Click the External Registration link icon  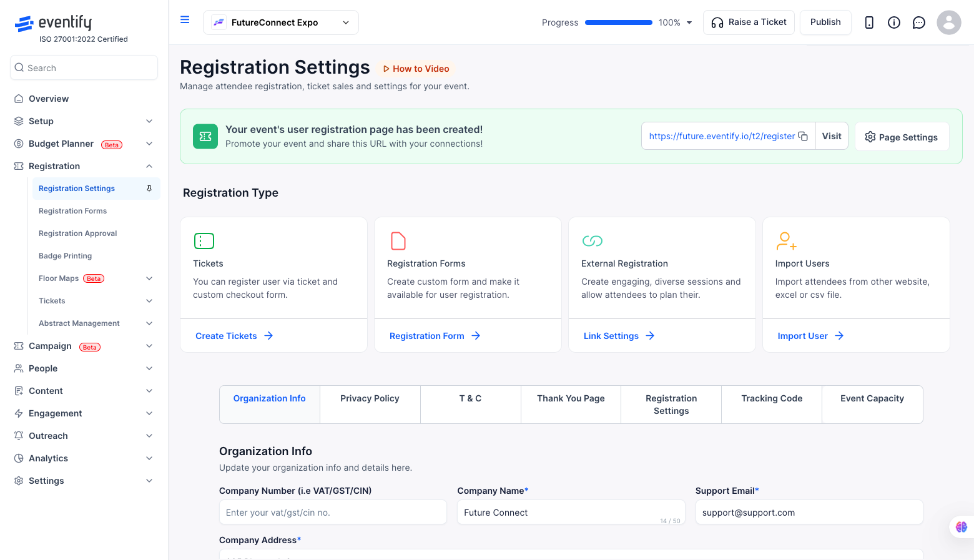point(593,241)
